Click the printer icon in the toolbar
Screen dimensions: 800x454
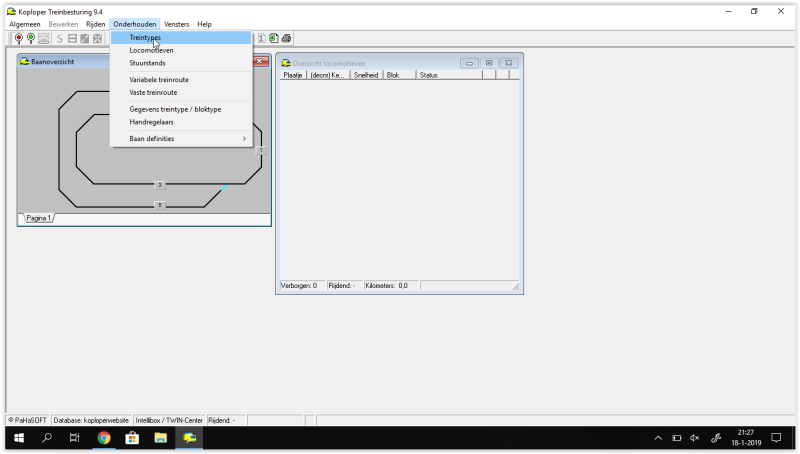tap(286, 38)
